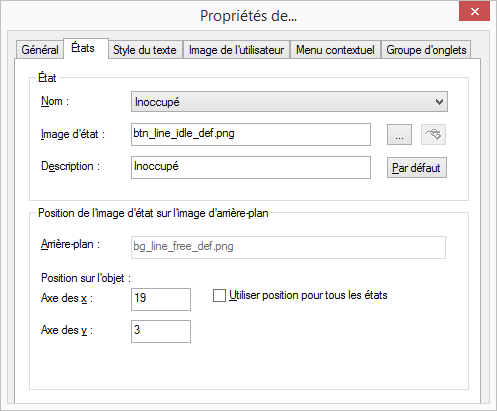Open the Style du texte tab

(145, 50)
